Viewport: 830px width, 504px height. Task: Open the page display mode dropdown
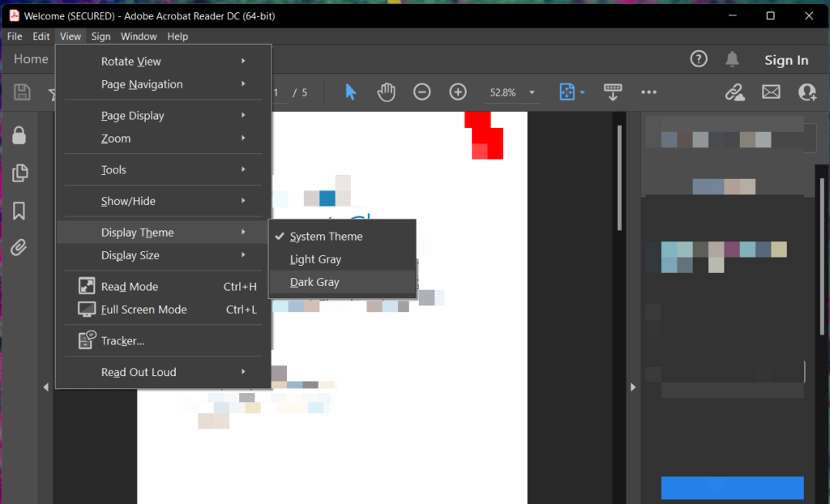[x=572, y=92]
